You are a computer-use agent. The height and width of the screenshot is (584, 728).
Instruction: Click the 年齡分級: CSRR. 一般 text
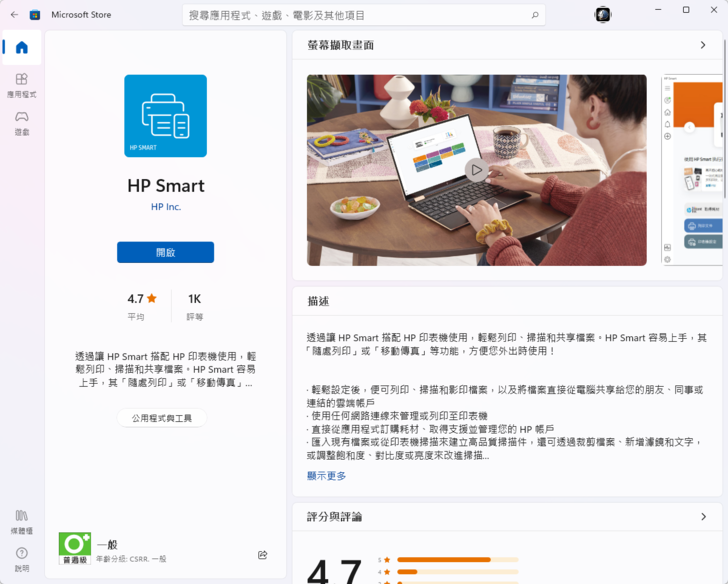(131, 559)
